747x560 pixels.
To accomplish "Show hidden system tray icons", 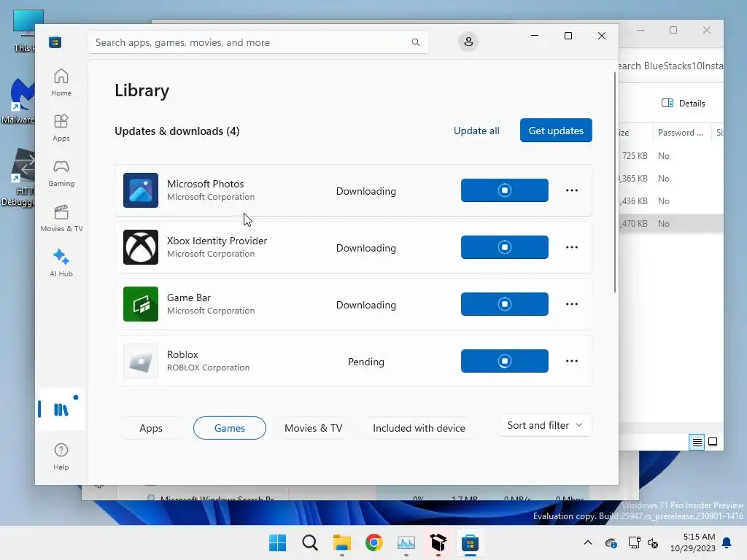I will (588, 542).
